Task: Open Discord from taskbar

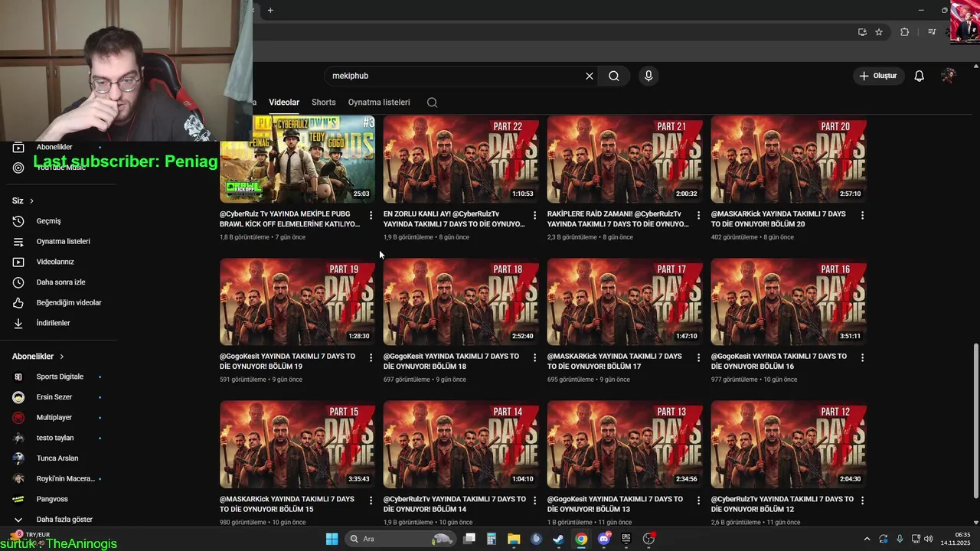Action: [604, 539]
